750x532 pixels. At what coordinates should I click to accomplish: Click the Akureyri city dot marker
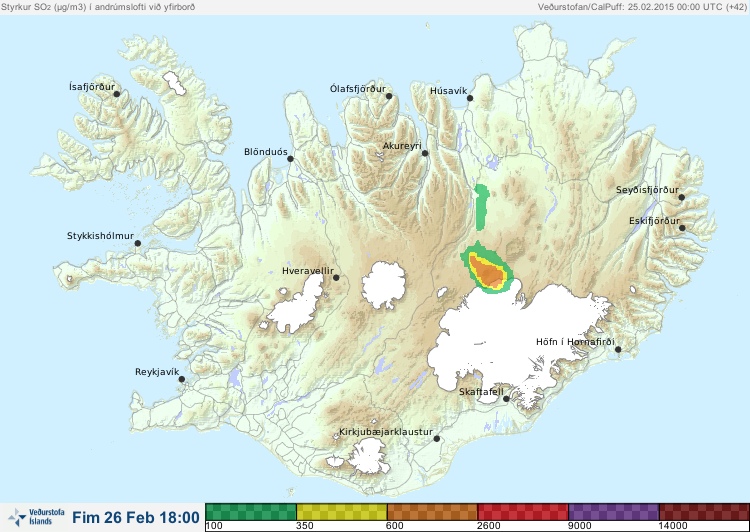click(x=425, y=153)
